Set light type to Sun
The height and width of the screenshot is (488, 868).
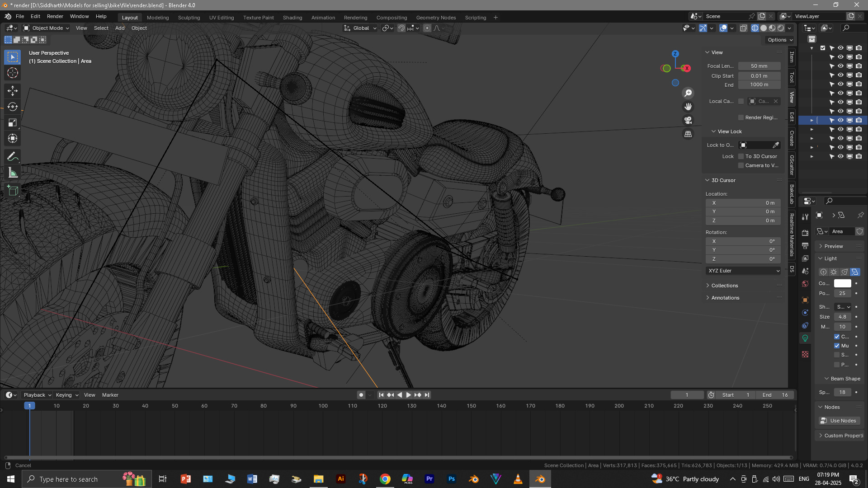point(834,272)
